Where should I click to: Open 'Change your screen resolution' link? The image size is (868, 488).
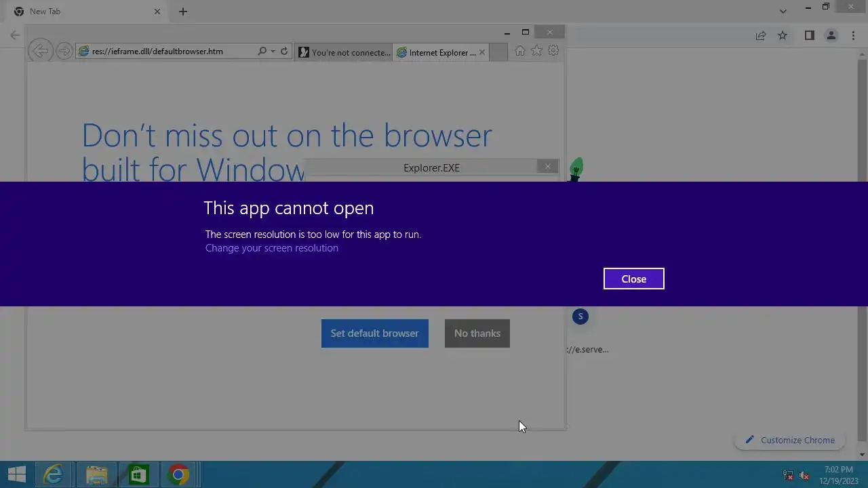(x=271, y=248)
